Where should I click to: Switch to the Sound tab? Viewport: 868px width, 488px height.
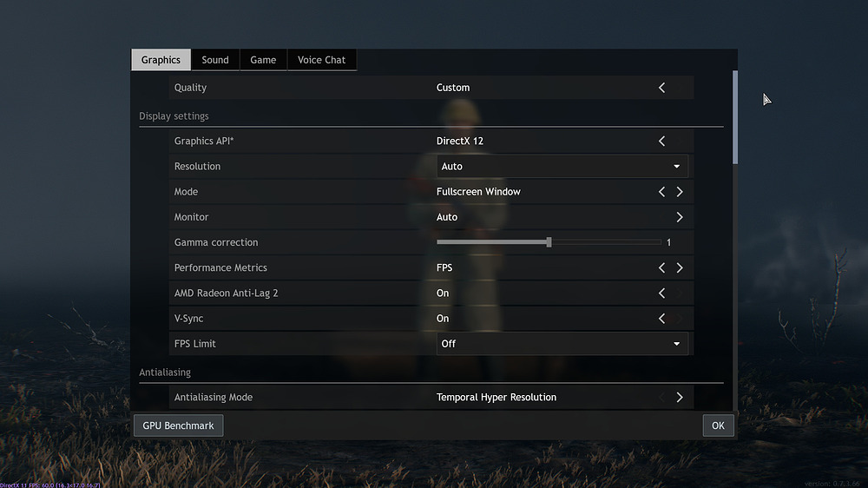pyautogui.click(x=215, y=60)
